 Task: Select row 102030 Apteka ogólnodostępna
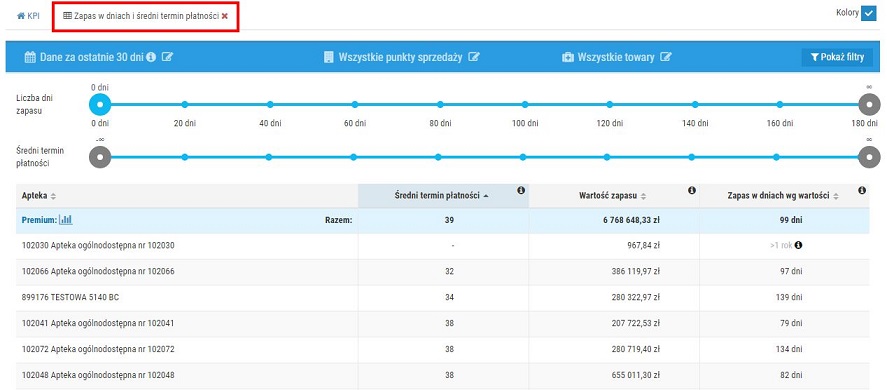pyautogui.click(x=442, y=246)
